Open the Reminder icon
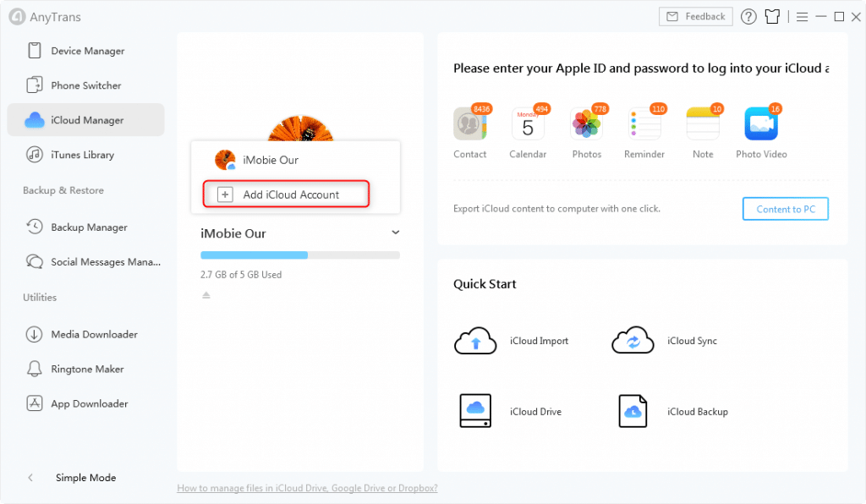The height and width of the screenshot is (504, 866). click(644, 123)
